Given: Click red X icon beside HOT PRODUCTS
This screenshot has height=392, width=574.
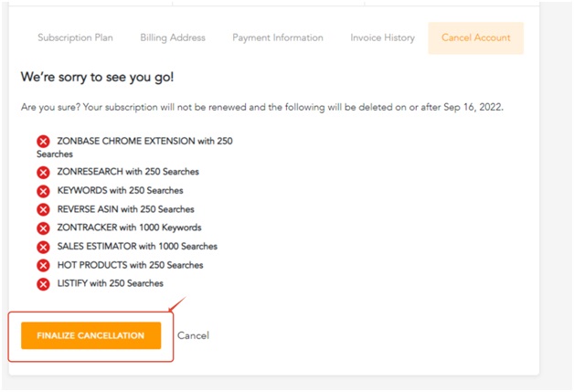Looking at the screenshot, I should (43, 265).
